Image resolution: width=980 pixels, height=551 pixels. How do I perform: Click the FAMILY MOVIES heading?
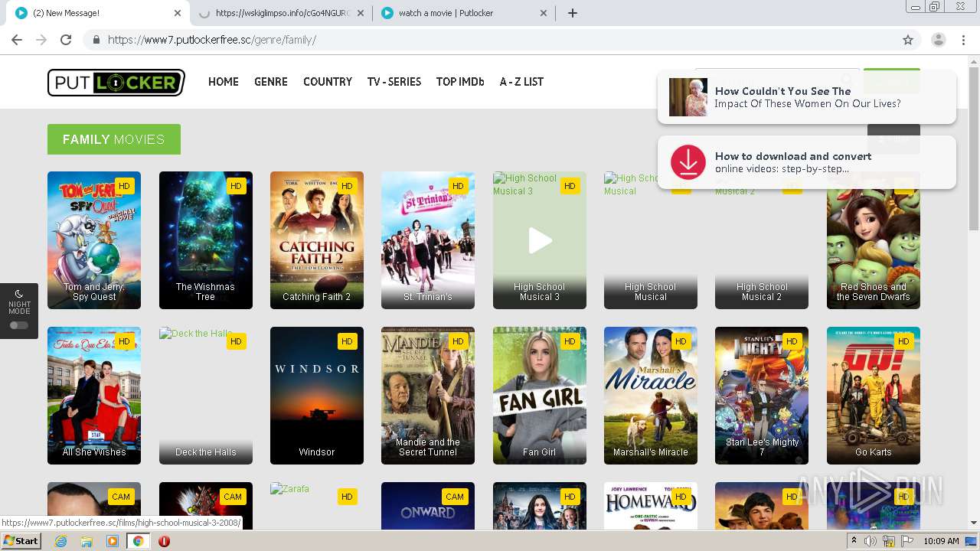click(x=114, y=139)
